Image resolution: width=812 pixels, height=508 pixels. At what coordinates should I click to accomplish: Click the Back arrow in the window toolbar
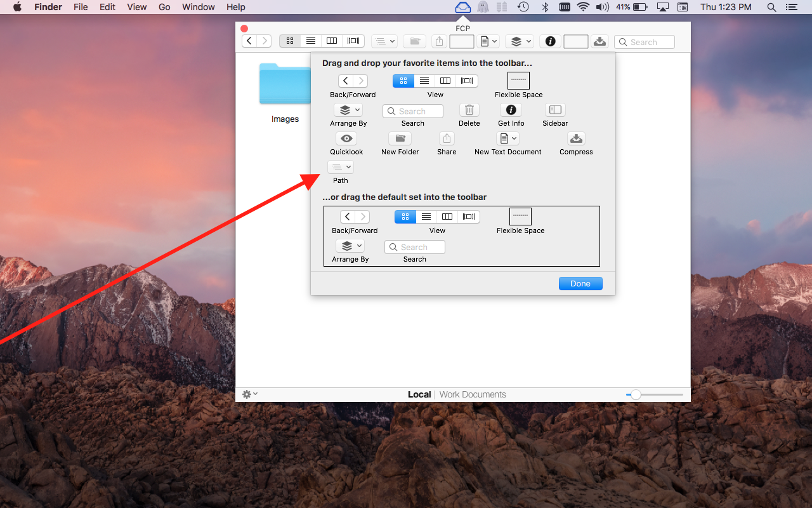click(249, 41)
